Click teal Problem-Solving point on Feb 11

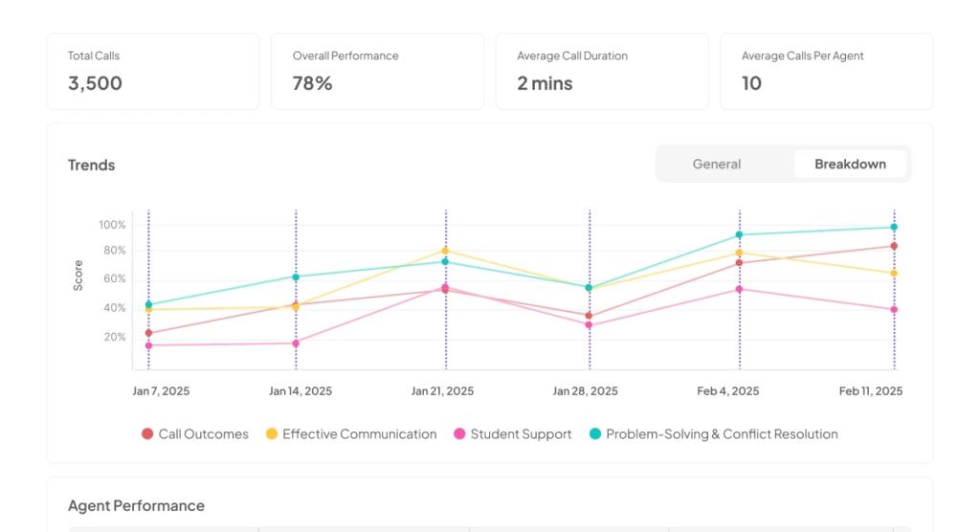tap(894, 227)
